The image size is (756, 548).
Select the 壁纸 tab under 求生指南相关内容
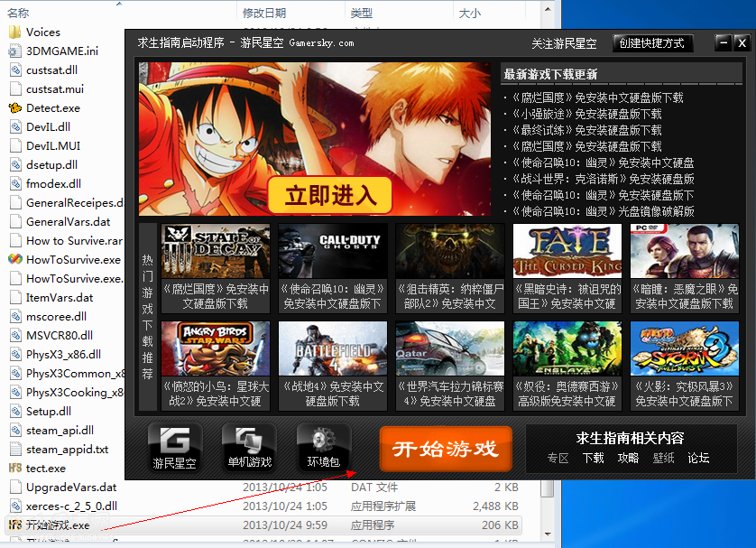663,458
